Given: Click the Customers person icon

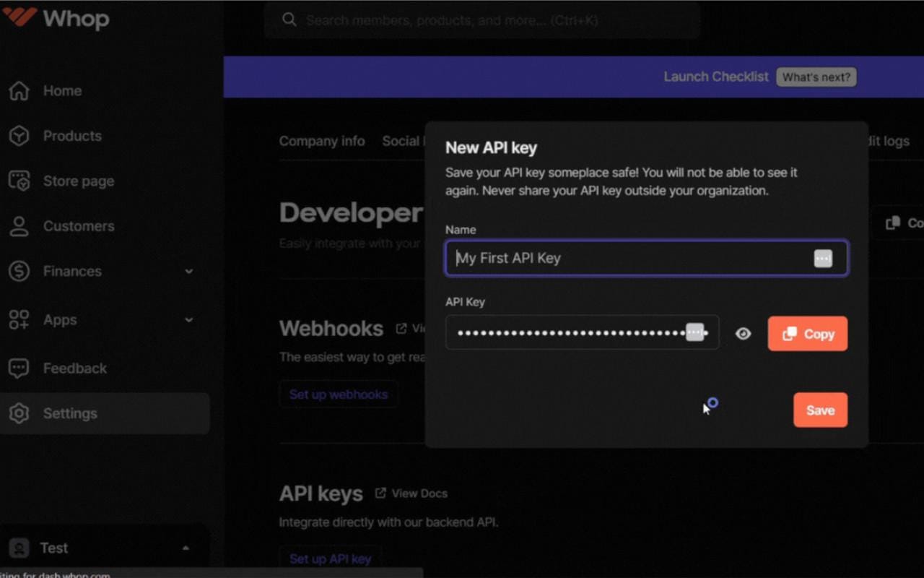Looking at the screenshot, I should [x=19, y=226].
